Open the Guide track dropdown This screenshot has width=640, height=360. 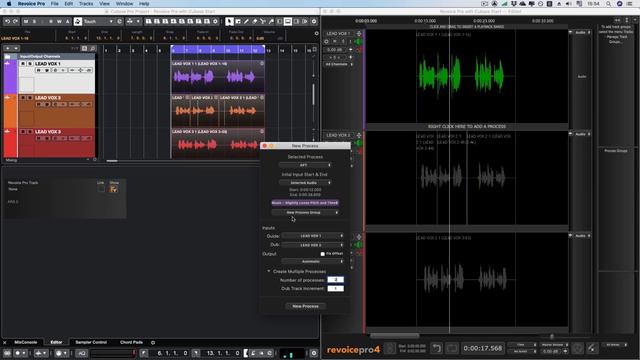313,236
